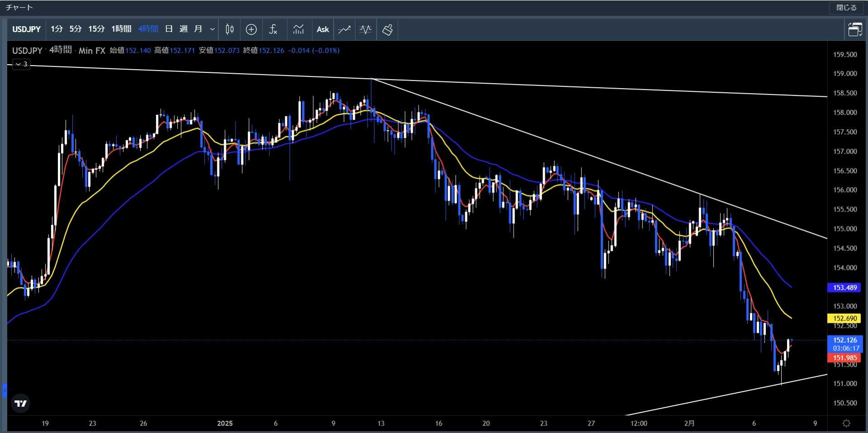Click the 2025 date label on time axis
The height and width of the screenshot is (433, 868).
(x=225, y=424)
